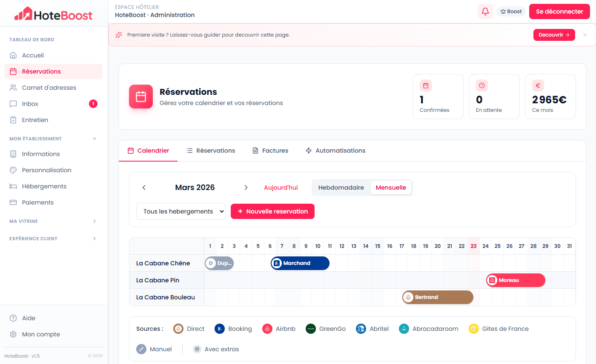
Task: Open Entretien in the sidebar
Action: pyautogui.click(x=35, y=120)
